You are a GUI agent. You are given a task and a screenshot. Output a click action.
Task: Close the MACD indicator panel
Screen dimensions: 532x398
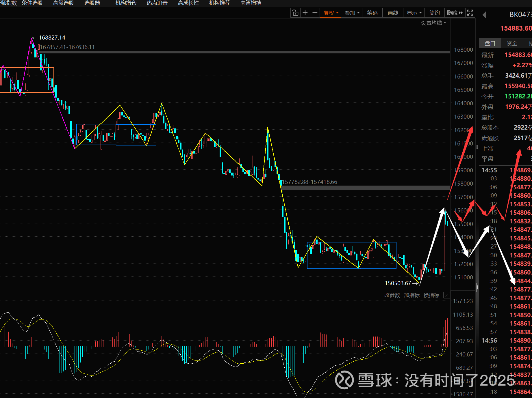click(x=446, y=295)
